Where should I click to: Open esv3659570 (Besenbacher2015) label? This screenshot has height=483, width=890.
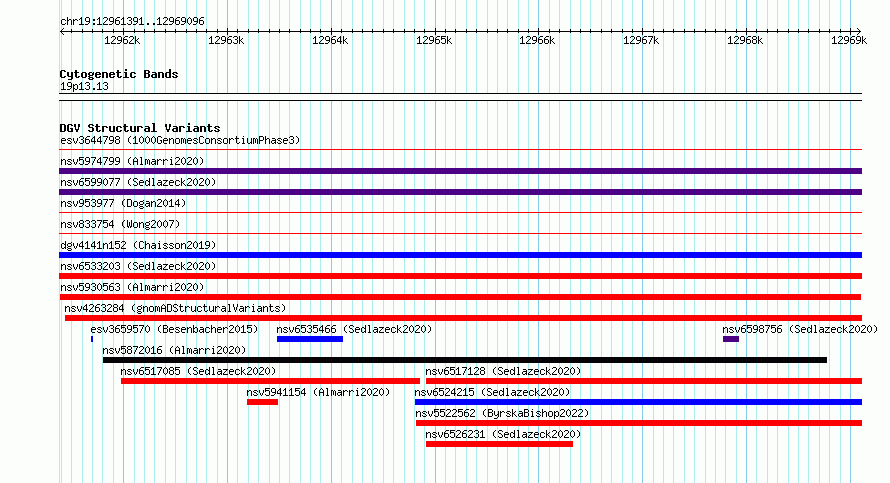pyautogui.click(x=174, y=329)
